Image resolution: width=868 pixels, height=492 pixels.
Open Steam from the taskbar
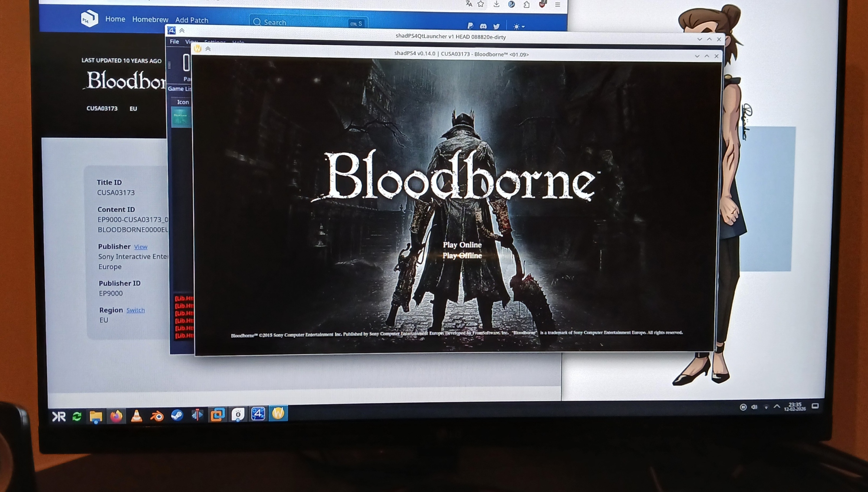pos(177,416)
